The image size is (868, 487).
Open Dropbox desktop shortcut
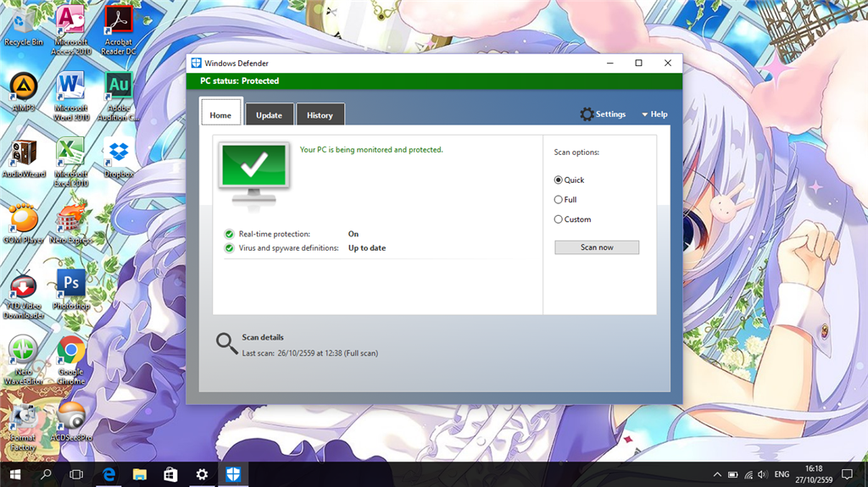click(x=119, y=159)
